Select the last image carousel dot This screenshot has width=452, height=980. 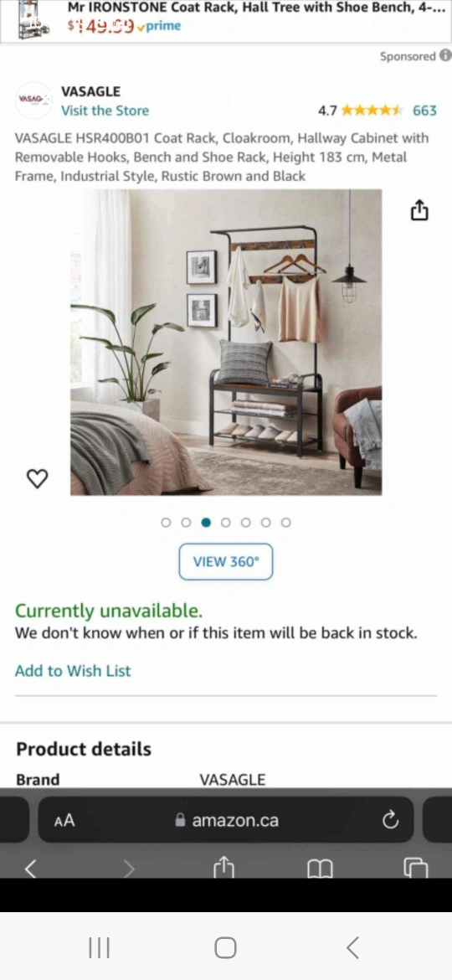[286, 523]
